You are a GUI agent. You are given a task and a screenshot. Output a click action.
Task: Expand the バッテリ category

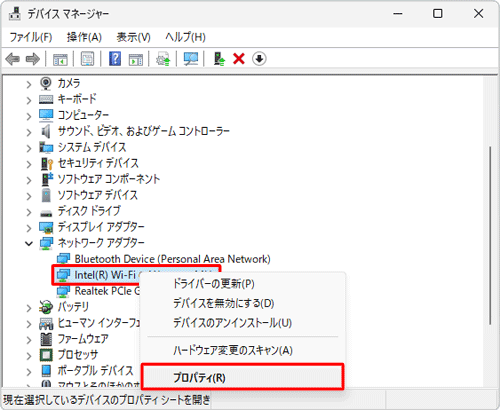[29, 308]
